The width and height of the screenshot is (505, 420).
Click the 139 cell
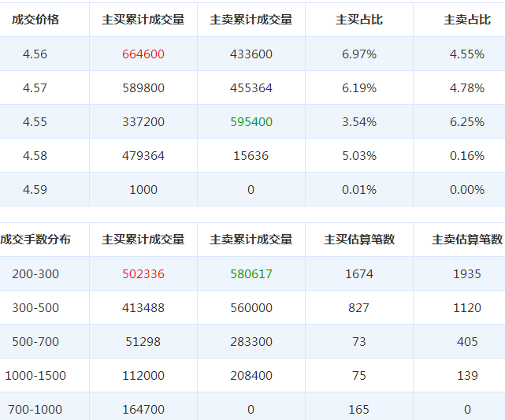click(467, 375)
